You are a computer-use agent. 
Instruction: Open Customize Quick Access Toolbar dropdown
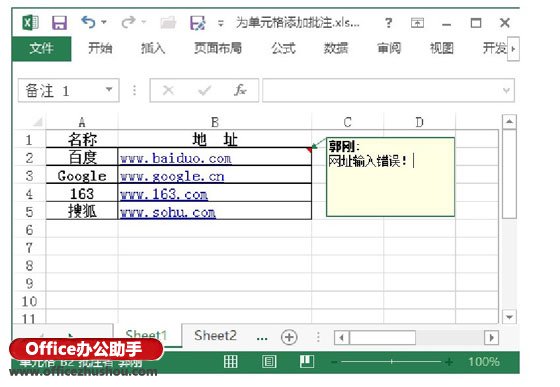tap(221, 24)
